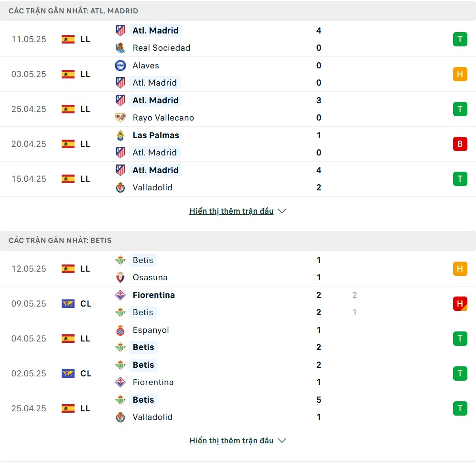Screen dimensions: 476x462
Task: Click the CL competition flag for 02.05.25
Action: [68, 374]
